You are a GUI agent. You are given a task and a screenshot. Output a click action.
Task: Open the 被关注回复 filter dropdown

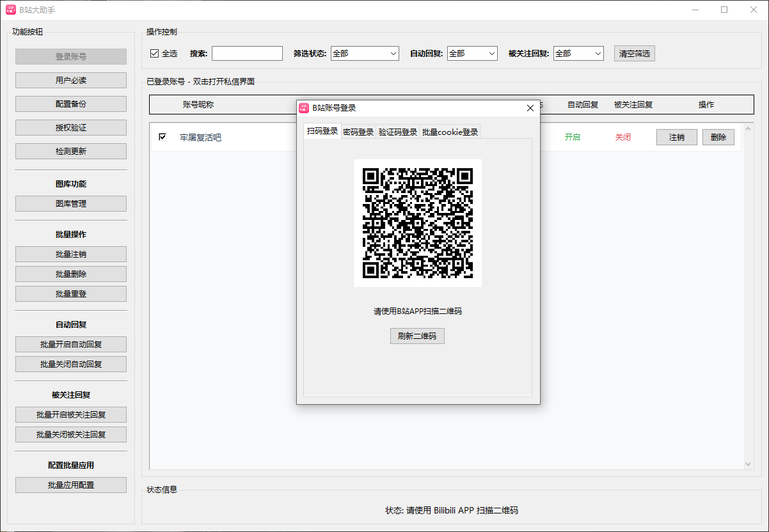578,53
